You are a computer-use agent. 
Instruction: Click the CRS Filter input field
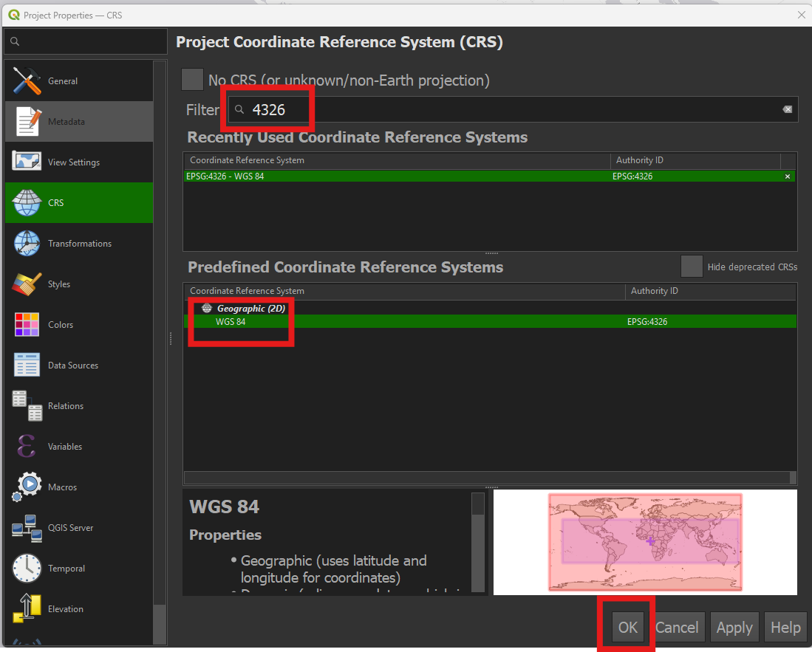coord(513,109)
